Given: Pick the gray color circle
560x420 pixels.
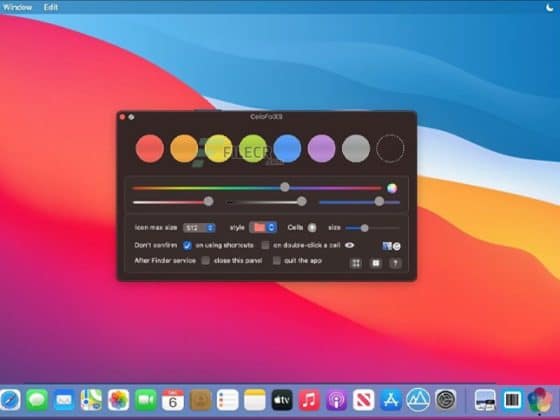Looking at the screenshot, I should point(356,149).
